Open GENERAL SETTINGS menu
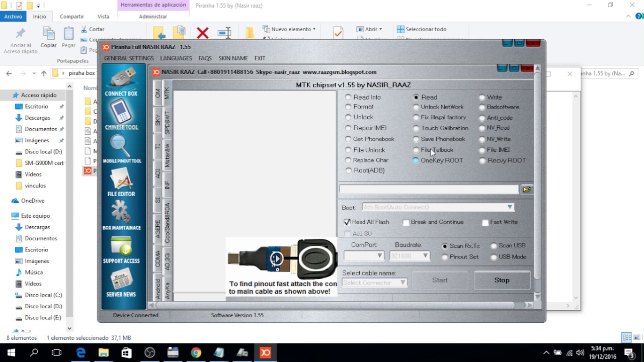This screenshot has height=362, width=644. click(129, 58)
